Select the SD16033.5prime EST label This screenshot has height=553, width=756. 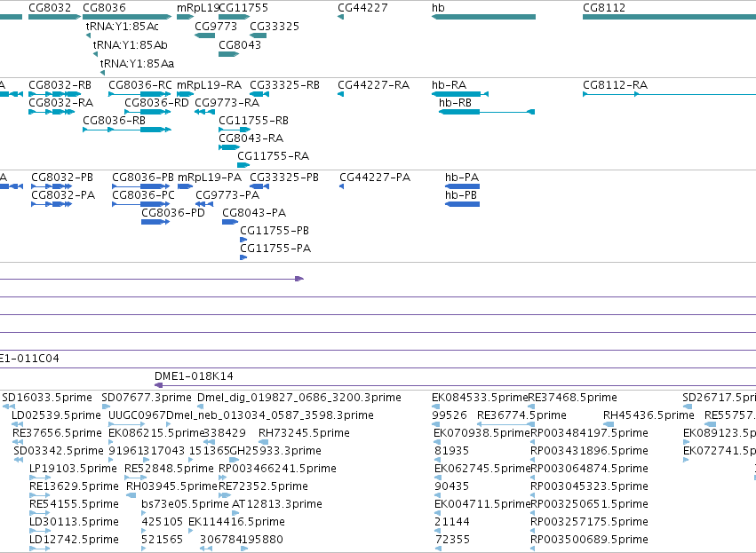click(47, 398)
